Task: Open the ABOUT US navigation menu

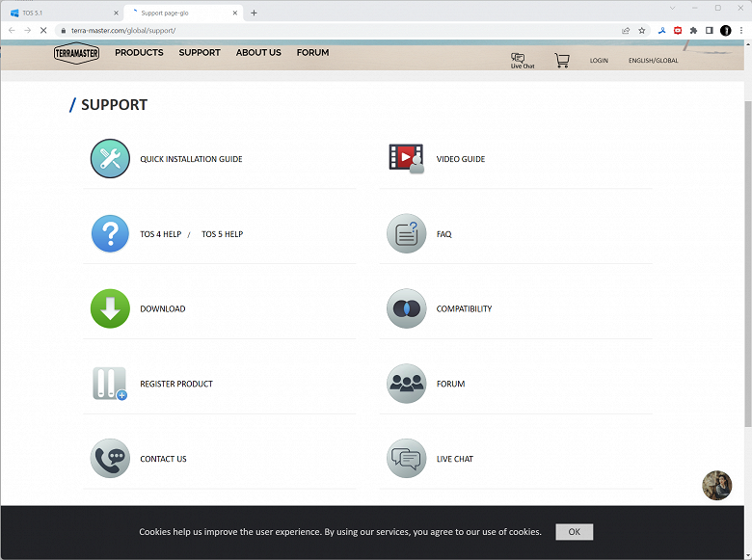Action: coord(258,52)
